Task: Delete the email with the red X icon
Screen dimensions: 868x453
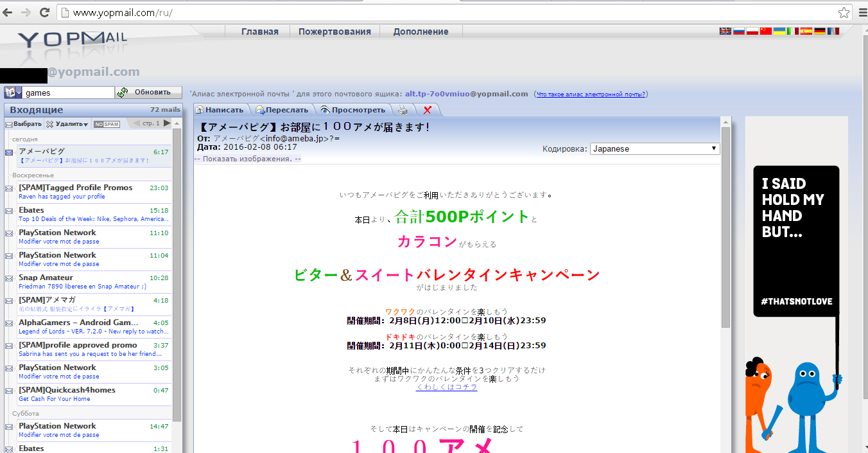Action: [428, 109]
